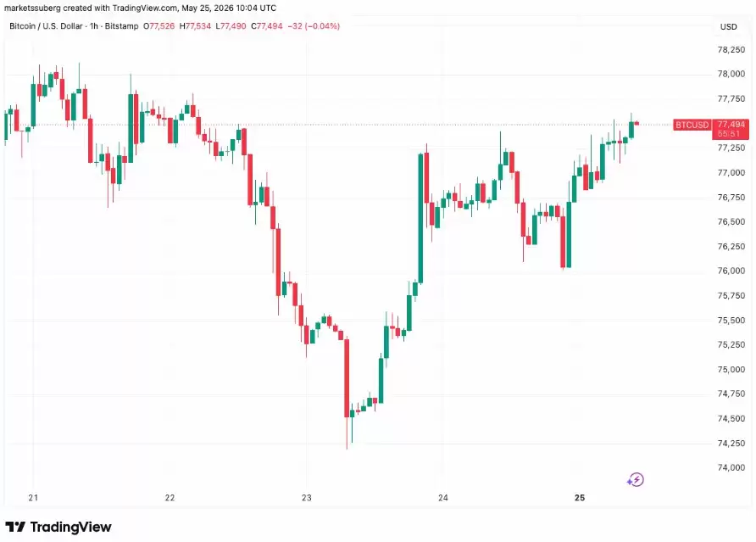Click the opening value O77,526
The height and width of the screenshot is (542, 756).
(159, 26)
